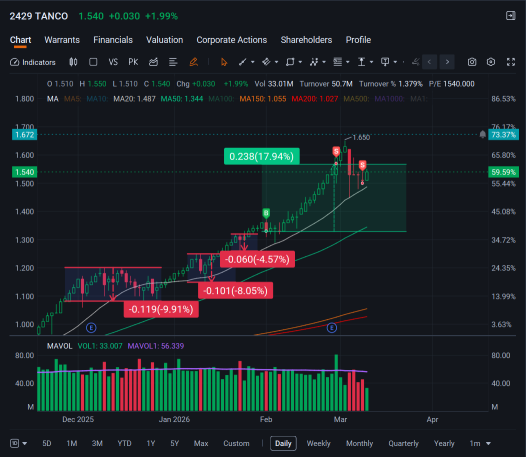This screenshot has width=526, height=457.
Task: Open the Indicators panel
Action: pyautogui.click(x=33, y=62)
